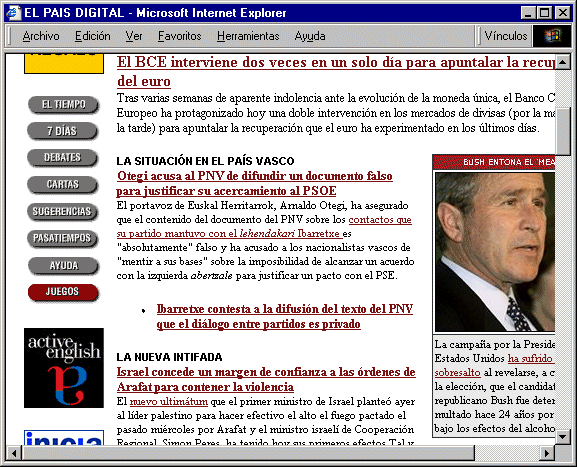The height and width of the screenshot is (467, 577).
Task: Click the active english advertisement banner
Action: [64, 368]
